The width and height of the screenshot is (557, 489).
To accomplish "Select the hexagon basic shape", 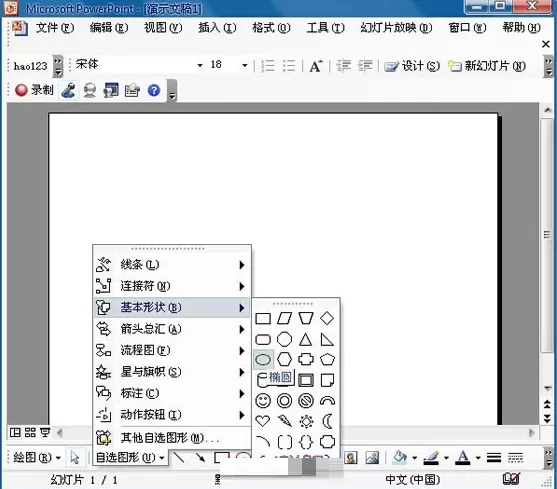I will tap(285, 359).
